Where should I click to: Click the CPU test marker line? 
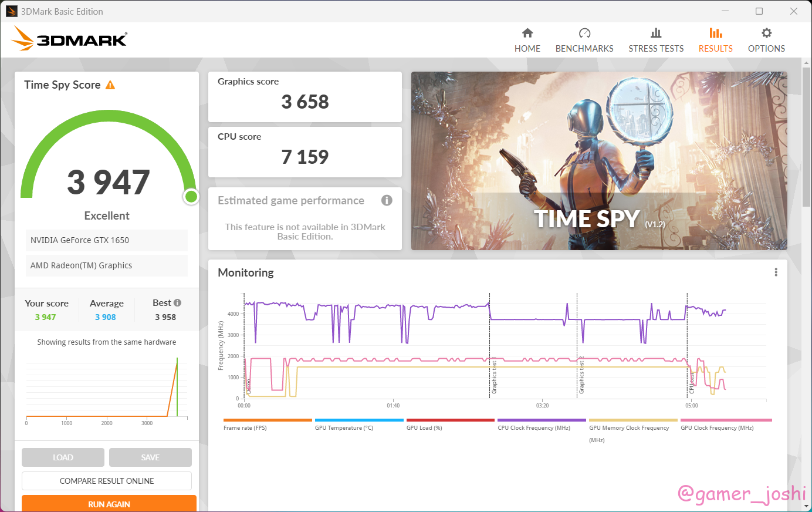pyautogui.click(x=687, y=345)
